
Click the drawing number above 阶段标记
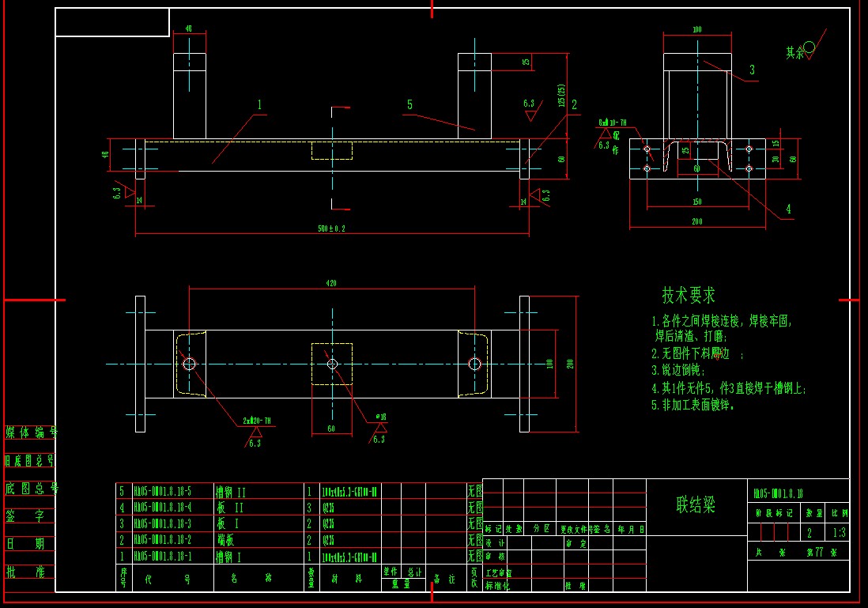[x=778, y=493]
